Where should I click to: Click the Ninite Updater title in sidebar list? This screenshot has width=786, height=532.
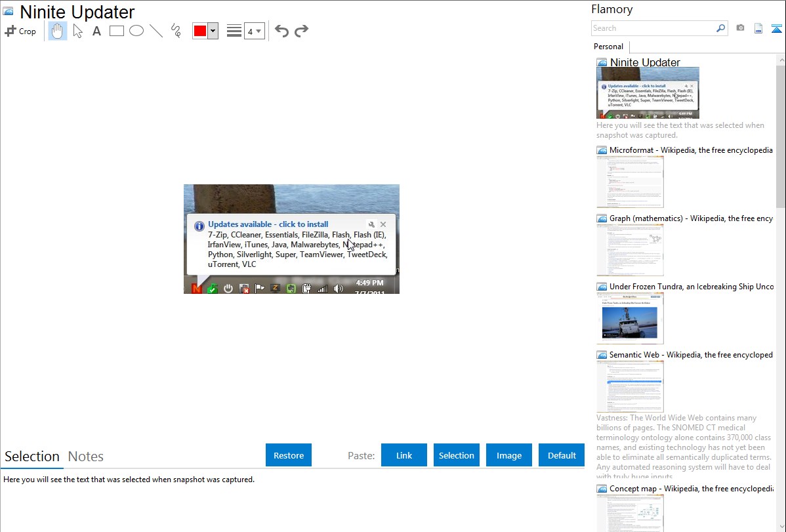pos(645,63)
